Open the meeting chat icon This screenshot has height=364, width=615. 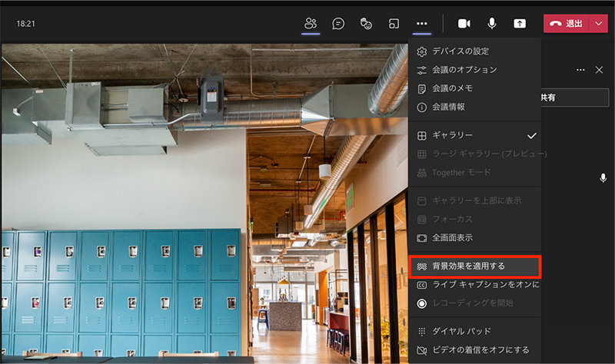338,24
